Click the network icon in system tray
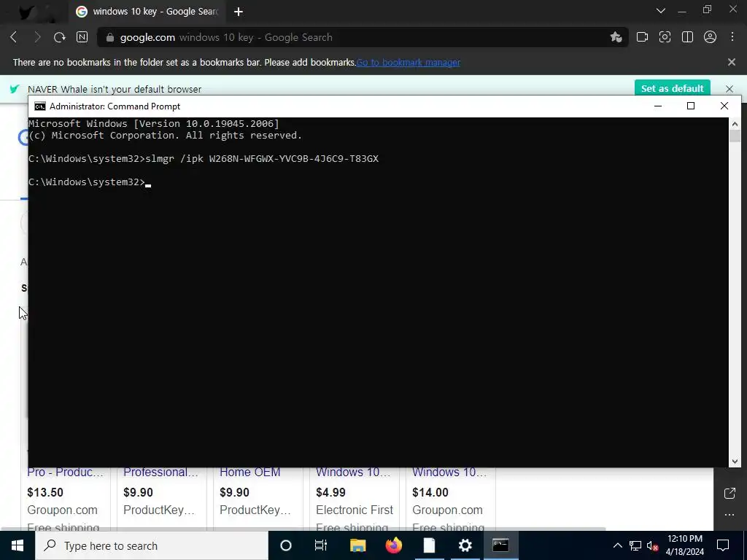This screenshot has height=560, width=747. point(635,545)
